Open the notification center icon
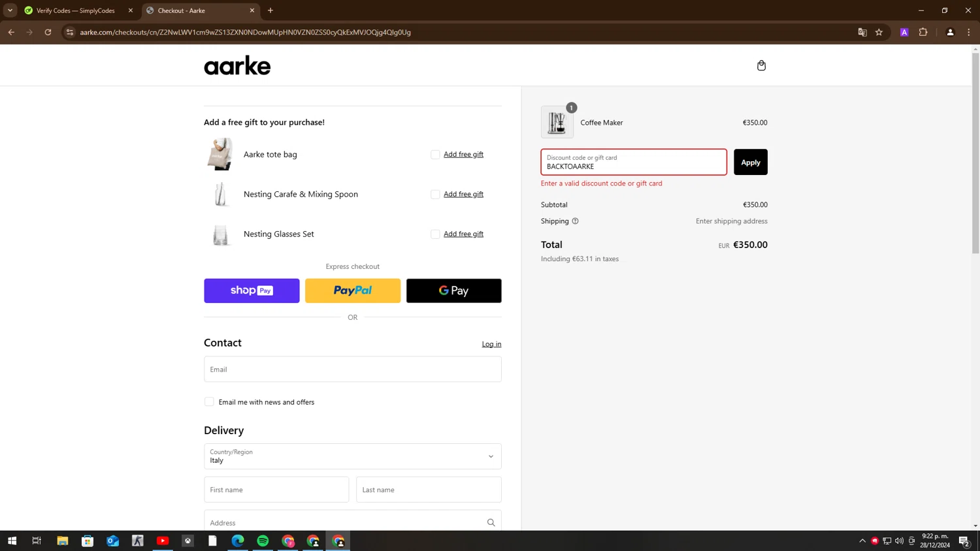This screenshot has width=980, height=551. coord(964,541)
